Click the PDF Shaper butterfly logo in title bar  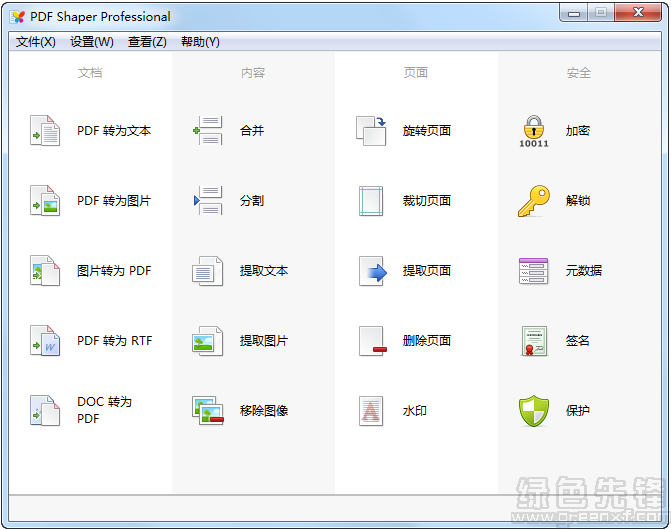tap(18, 17)
